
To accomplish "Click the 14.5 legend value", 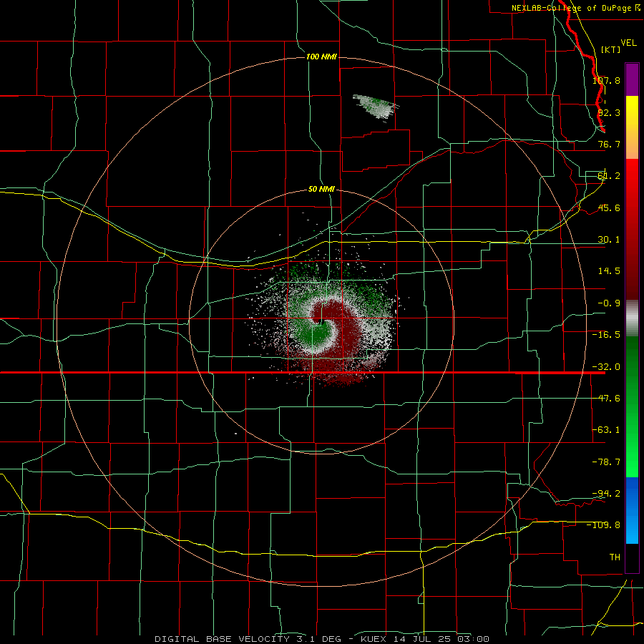I will [x=609, y=271].
